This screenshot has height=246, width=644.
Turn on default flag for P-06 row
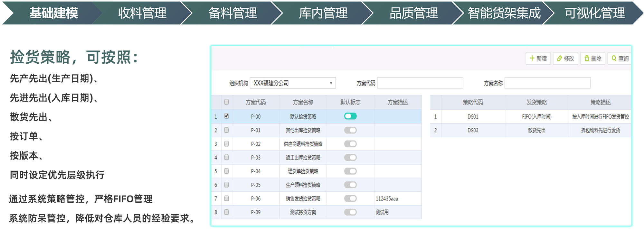click(x=350, y=198)
